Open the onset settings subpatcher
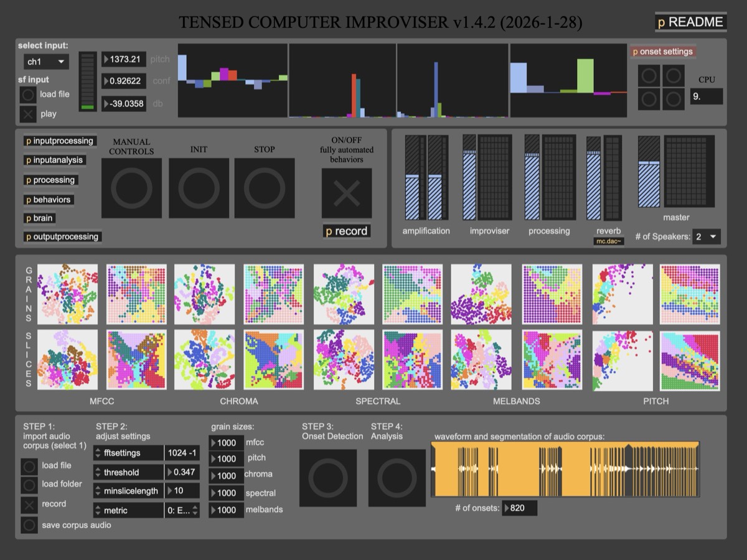747x560 pixels. tap(662, 52)
